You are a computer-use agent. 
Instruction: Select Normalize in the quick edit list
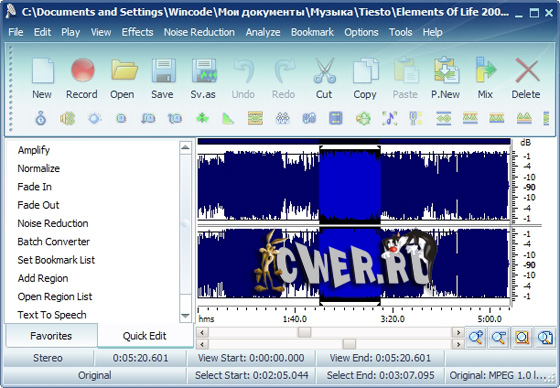(x=39, y=168)
